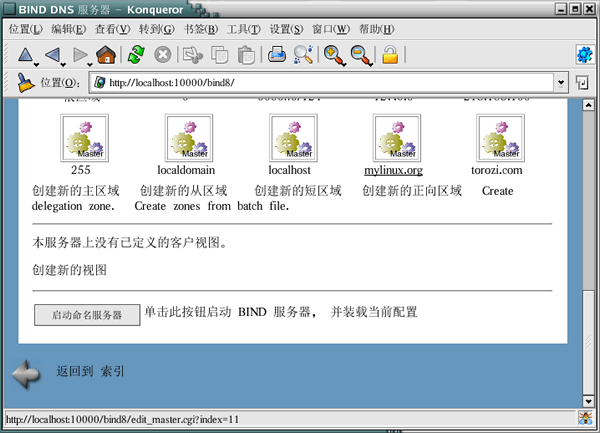Click the Up navigation arrow icon
This screenshot has width=600, height=433.
tap(25, 55)
